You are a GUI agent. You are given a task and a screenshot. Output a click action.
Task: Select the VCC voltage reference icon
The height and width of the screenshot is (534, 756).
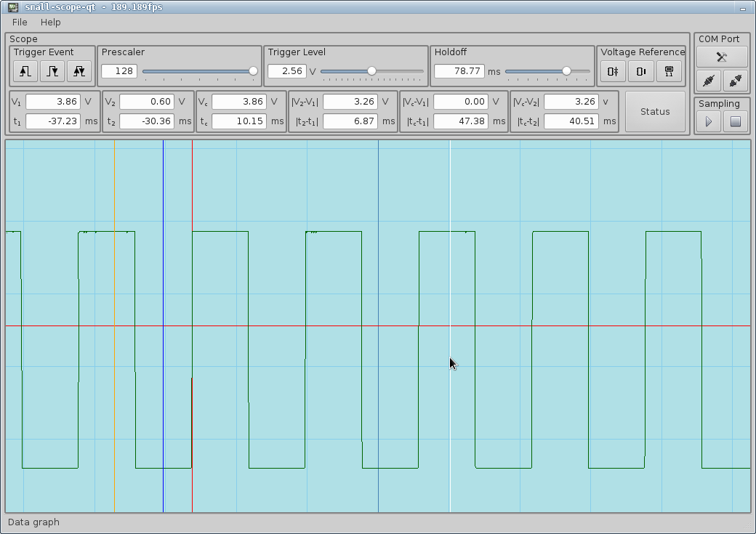pos(640,71)
